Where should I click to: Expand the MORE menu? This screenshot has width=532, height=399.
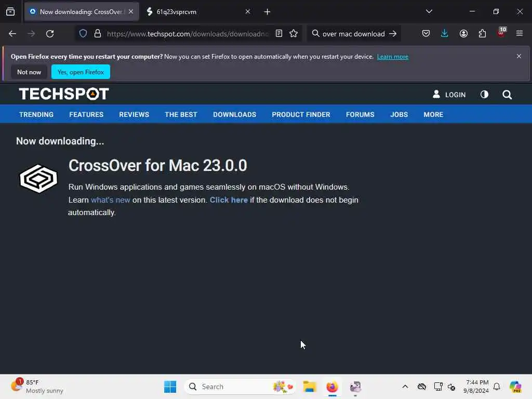433,115
